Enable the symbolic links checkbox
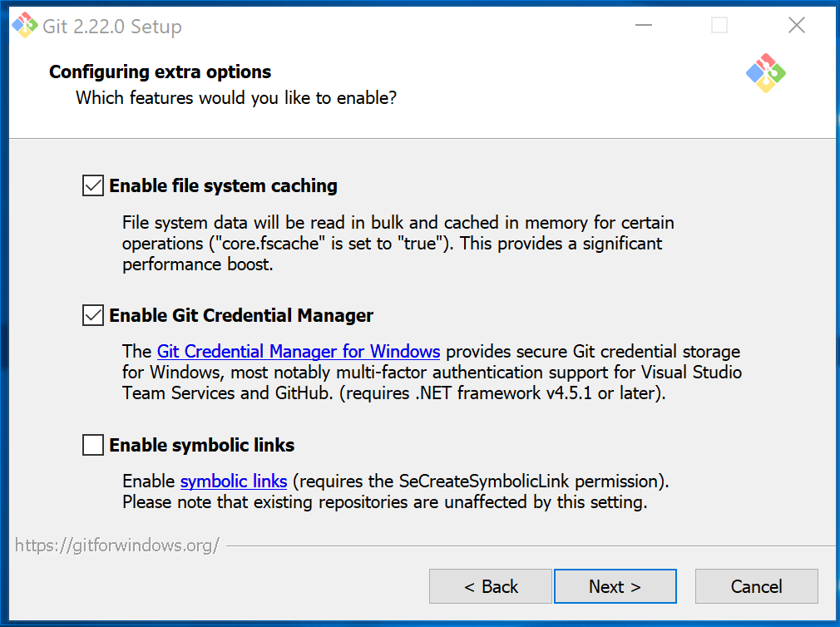Screen dimensions: 840x627 pyautogui.click(x=93, y=445)
